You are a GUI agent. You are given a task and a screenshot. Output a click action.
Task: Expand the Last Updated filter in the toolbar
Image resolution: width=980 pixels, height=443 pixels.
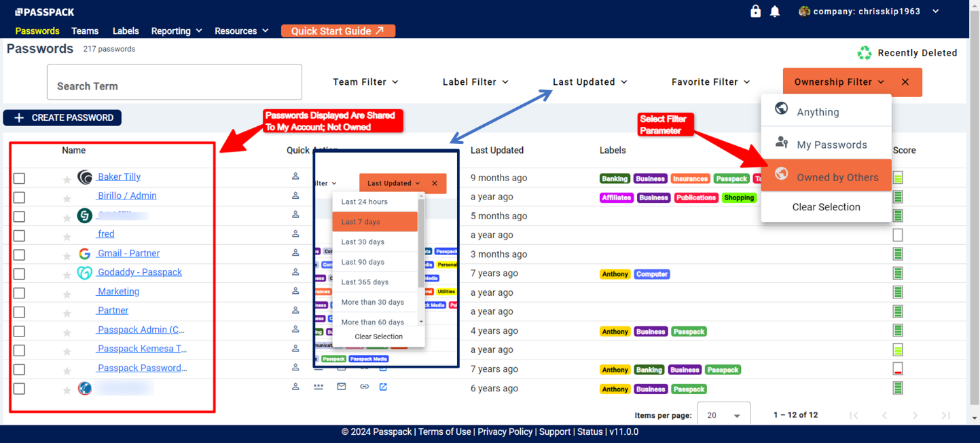coord(589,82)
